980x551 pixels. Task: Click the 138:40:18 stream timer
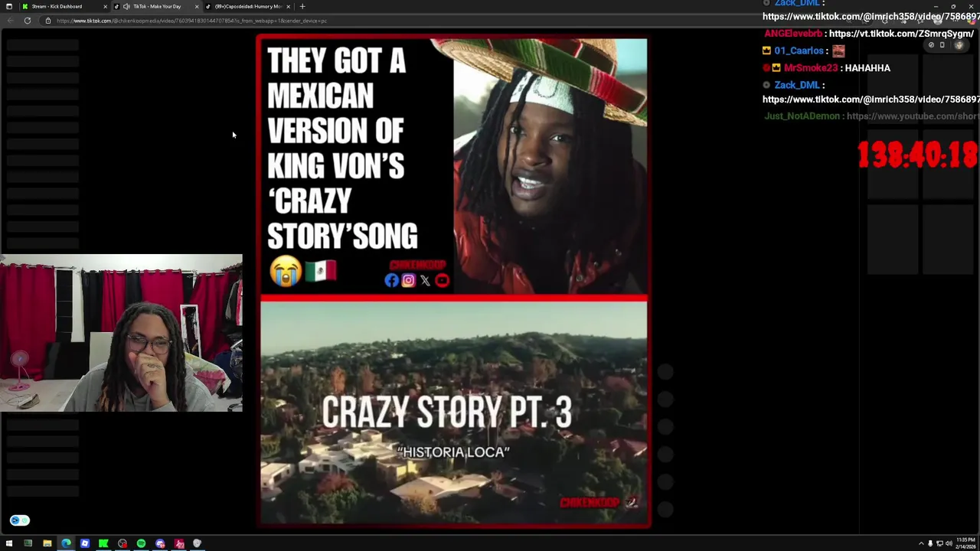click(917, 155)
